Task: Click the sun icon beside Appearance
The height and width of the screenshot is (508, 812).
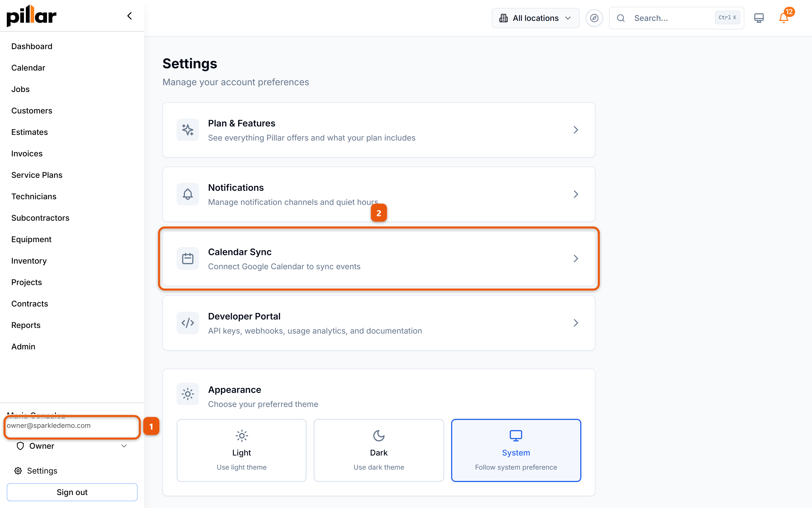Action: pyautogui.click(x=187, y=394)
